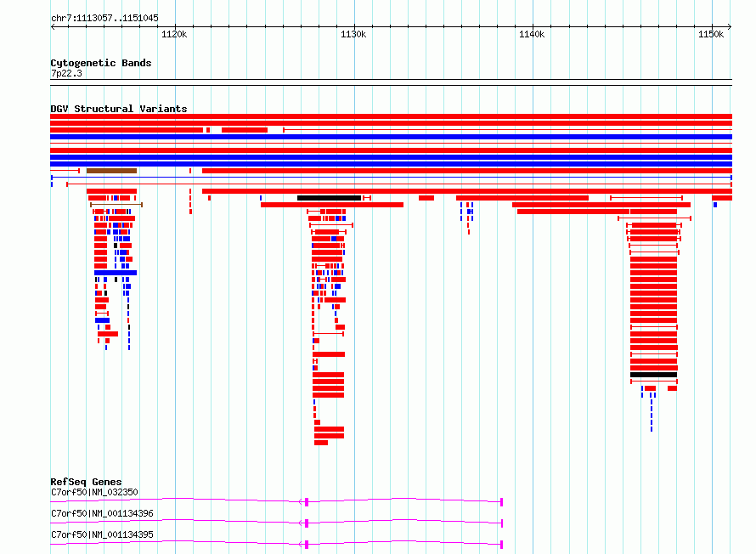
Task: Click the left arrowhead of the ruler
Action: pyautogui.click(x=53, y=26)
